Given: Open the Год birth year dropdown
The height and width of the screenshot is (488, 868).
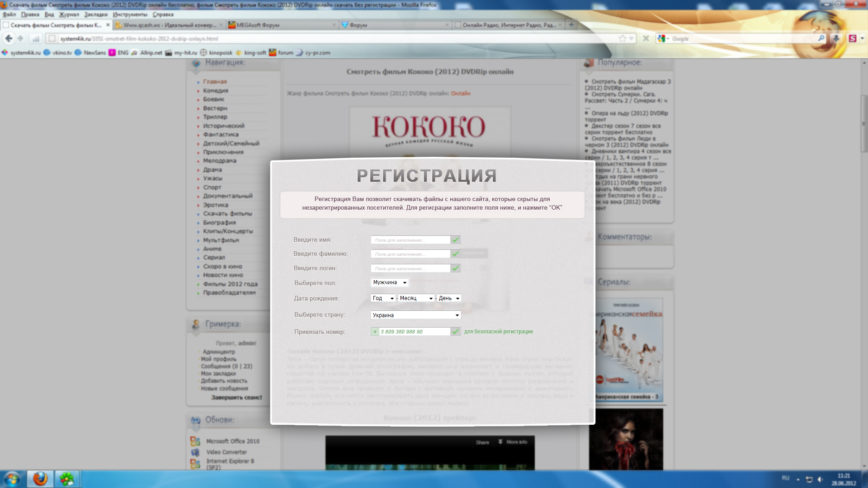Looking at the screenshot, I should pyautogui.click(x=383, y=298).
